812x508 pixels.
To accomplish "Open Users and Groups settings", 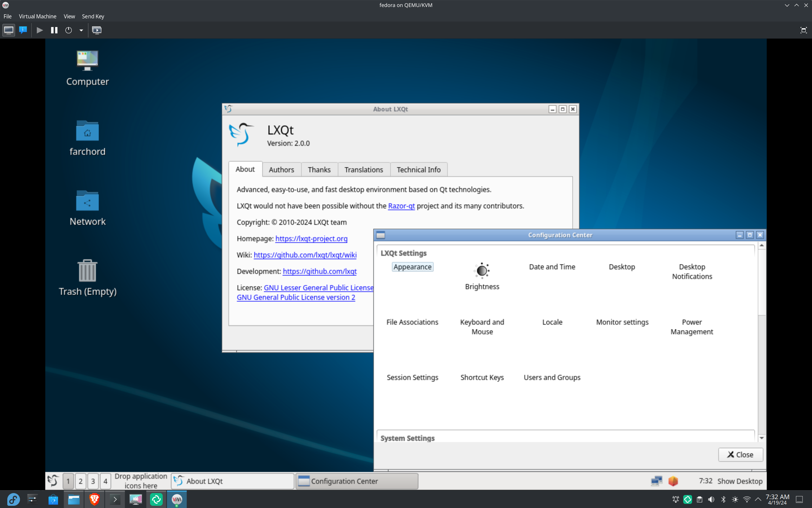I will (552, 378).
